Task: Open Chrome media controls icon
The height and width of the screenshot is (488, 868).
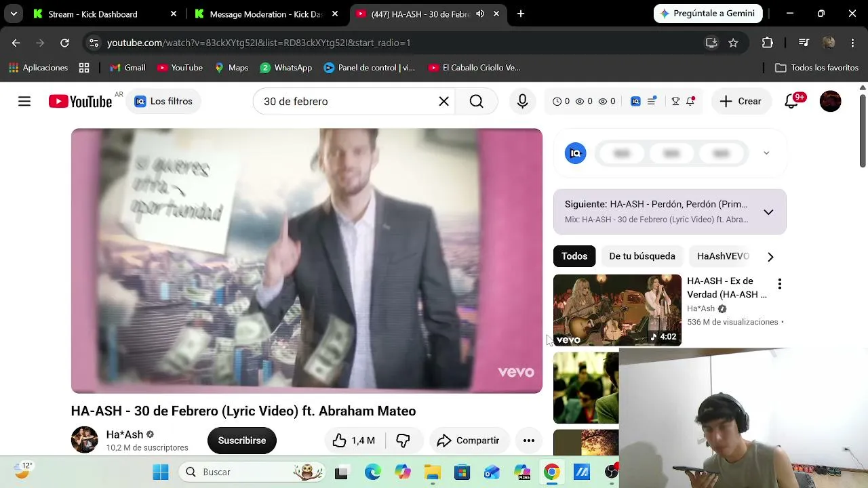Action: (x=804, y=43)
